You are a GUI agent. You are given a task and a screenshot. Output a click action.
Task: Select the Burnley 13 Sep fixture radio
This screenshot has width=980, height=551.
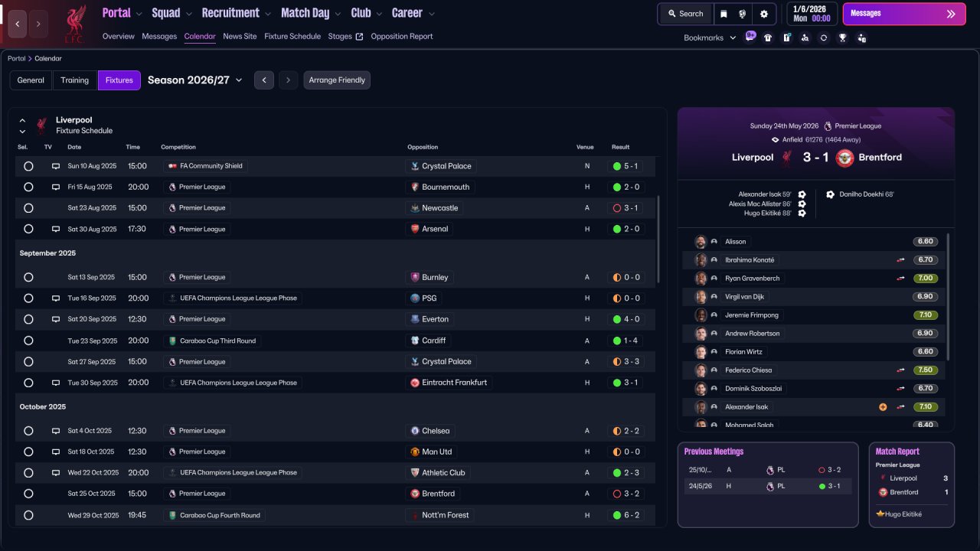28,277
